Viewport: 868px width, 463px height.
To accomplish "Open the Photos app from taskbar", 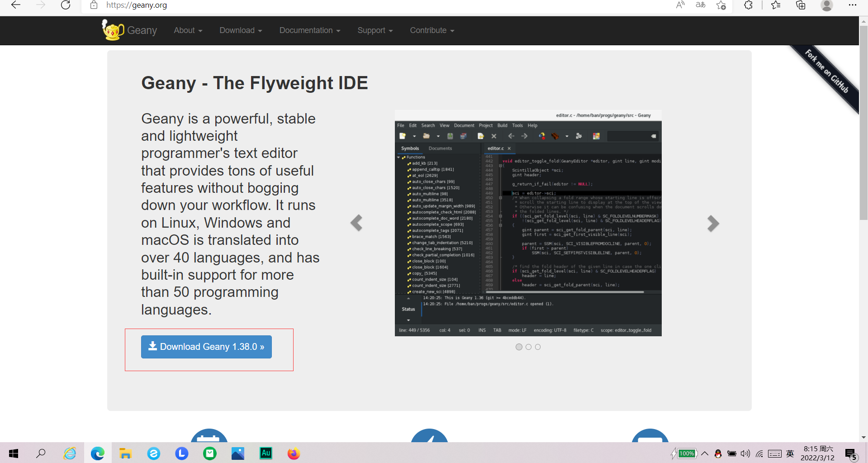I will pos(238,453).
